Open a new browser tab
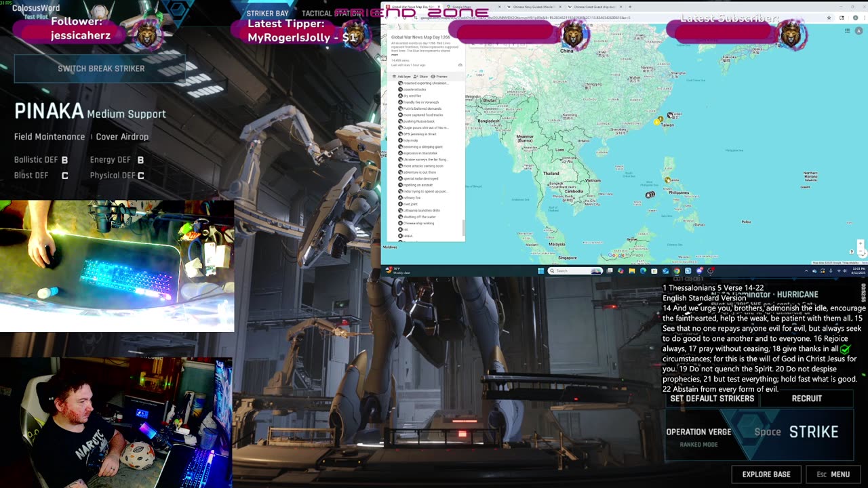The height and width of the screenshot is (488, 868). (x=630, y=7)
